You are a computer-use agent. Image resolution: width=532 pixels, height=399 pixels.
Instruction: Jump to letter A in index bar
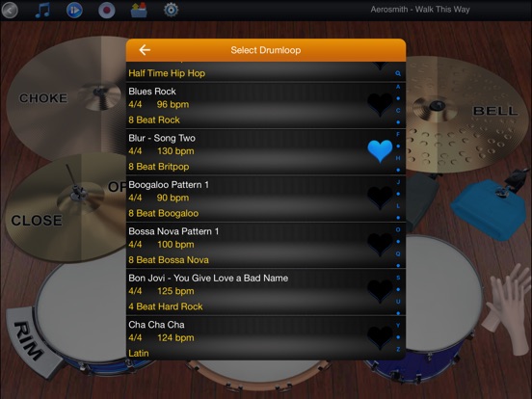coord(398,87)
